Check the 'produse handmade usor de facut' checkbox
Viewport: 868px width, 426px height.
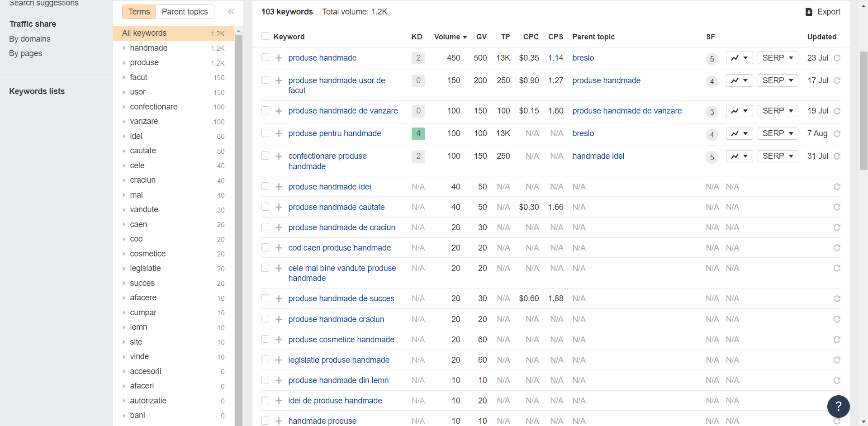(x=265, y=80)
